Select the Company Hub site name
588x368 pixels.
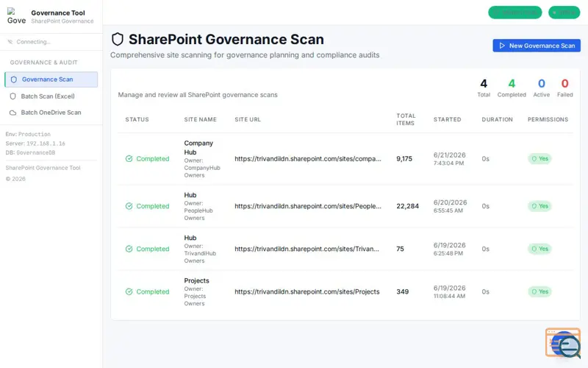198,148
